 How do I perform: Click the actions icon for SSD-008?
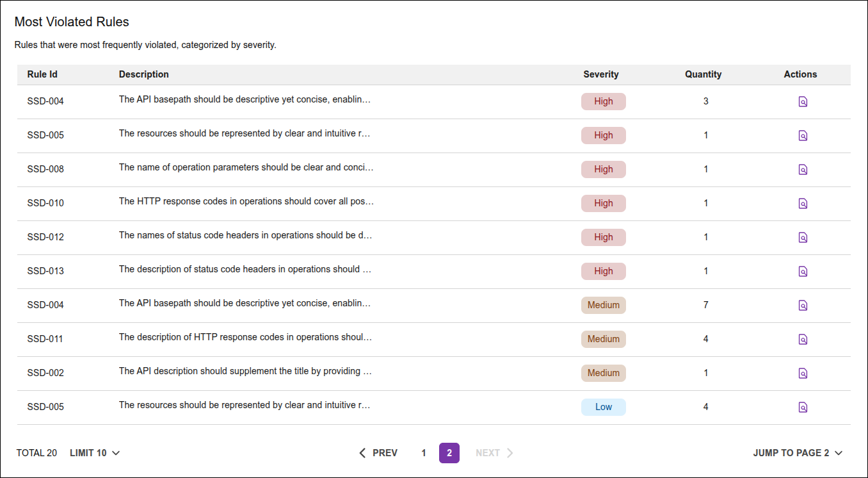click(x=803, y=169)
